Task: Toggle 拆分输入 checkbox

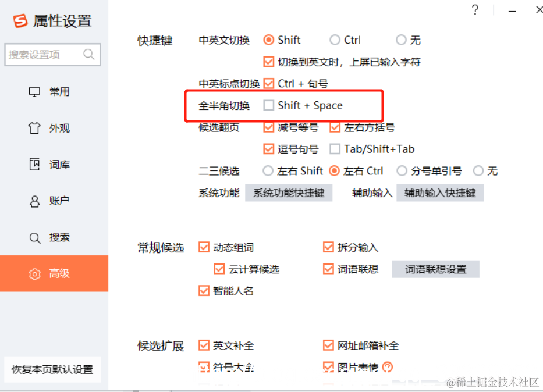Action: 328,247
